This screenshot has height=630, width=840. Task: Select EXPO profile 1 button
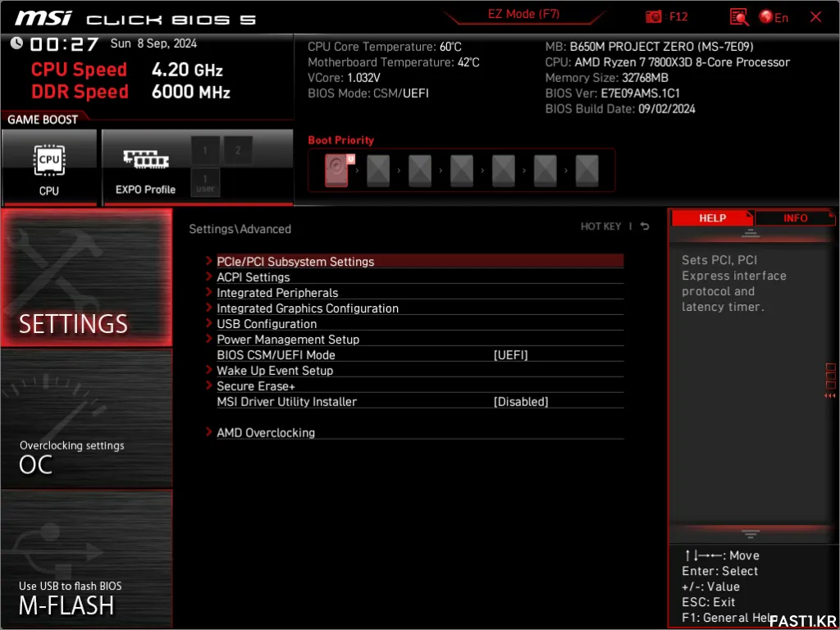click(205, 151)
